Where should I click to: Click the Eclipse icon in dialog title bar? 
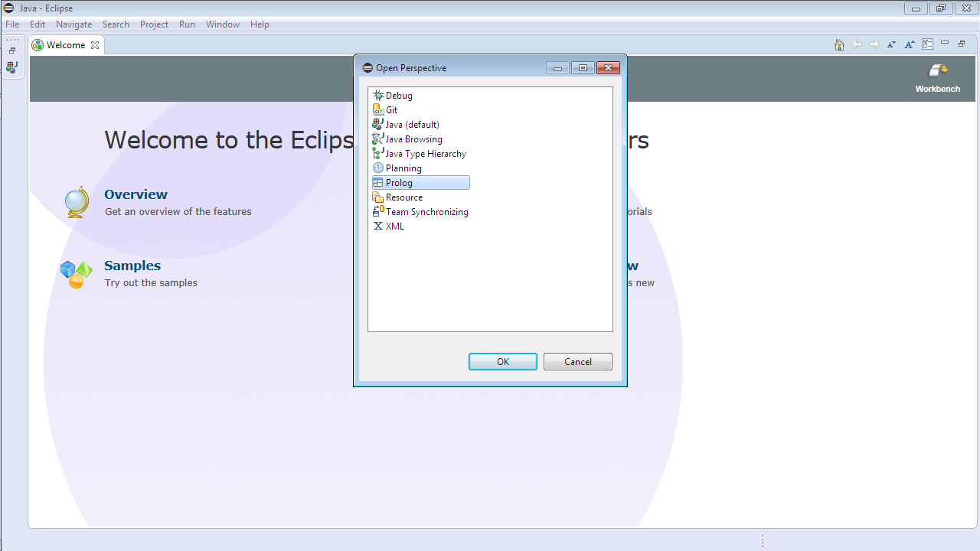[x=367, y=68]
